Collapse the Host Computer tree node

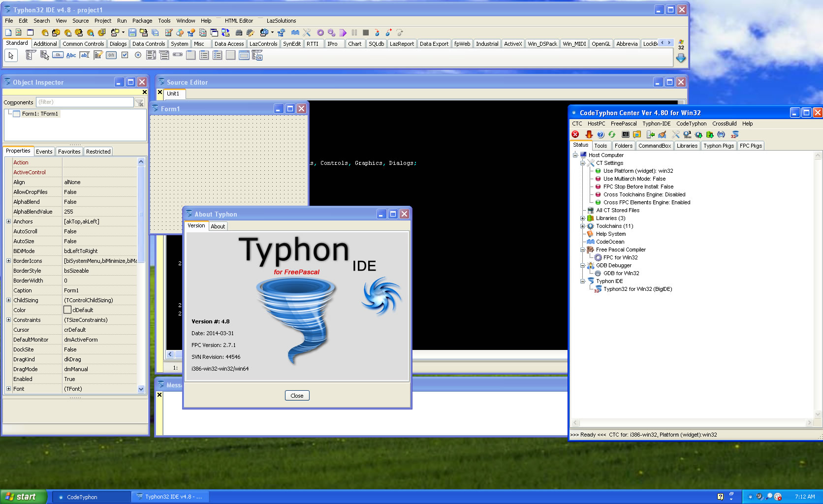click(575, 155)
